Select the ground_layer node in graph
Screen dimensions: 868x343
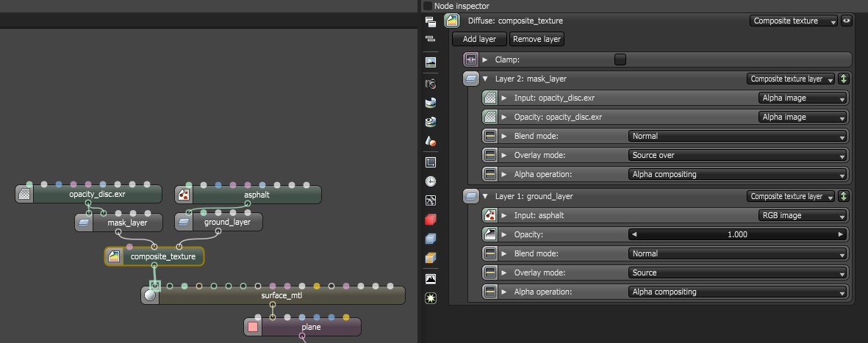(219, 223)
